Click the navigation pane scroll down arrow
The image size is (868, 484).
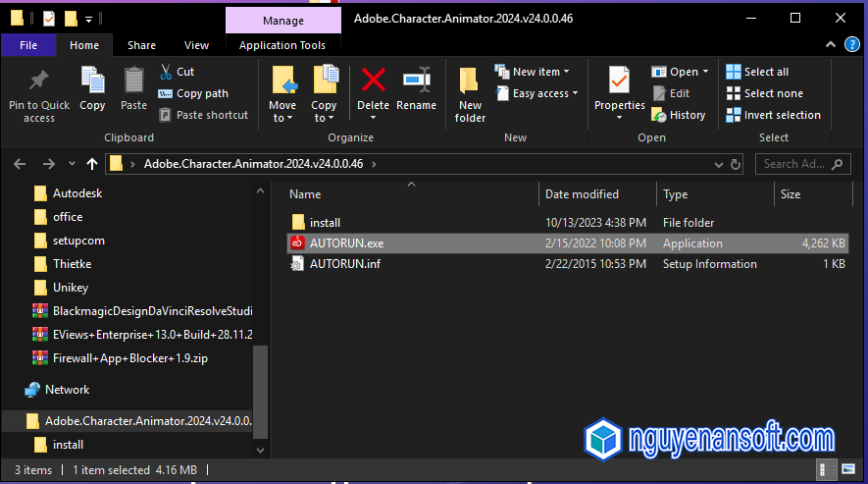260,451
